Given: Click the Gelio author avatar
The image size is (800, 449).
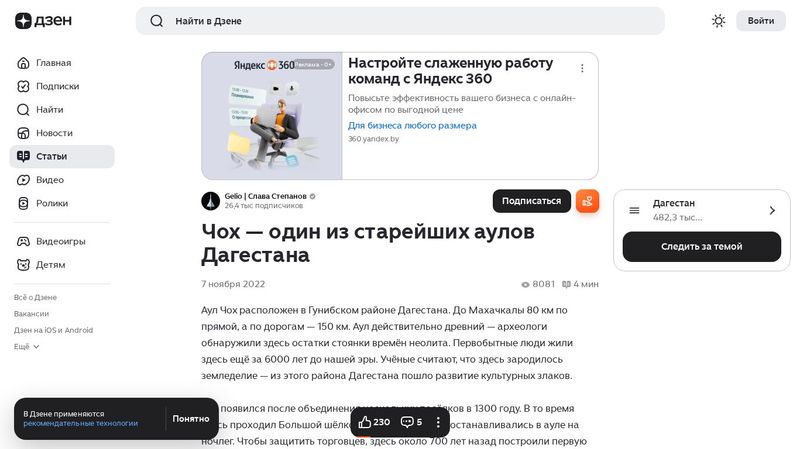Looking at the screenshot, I should tap(210, 201).
